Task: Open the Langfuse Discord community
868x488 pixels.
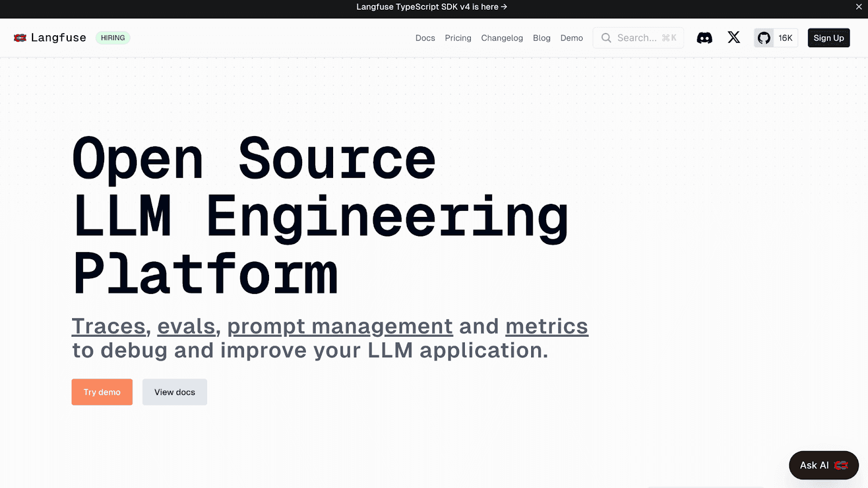Action: coord(705,37)
